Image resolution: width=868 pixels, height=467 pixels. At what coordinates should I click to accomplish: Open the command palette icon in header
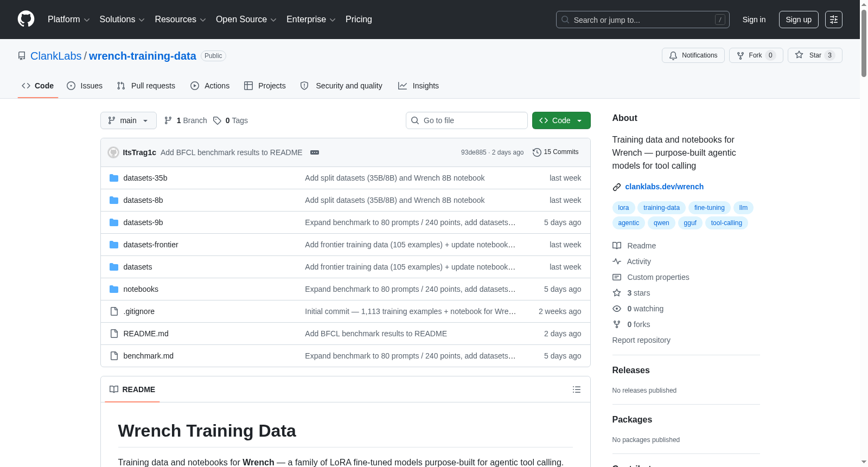834,20
